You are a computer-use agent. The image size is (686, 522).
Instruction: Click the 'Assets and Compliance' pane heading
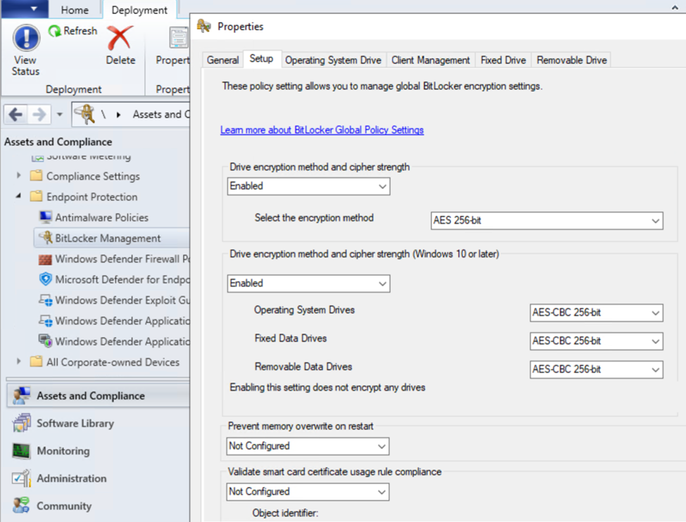[x=58, y=142]
